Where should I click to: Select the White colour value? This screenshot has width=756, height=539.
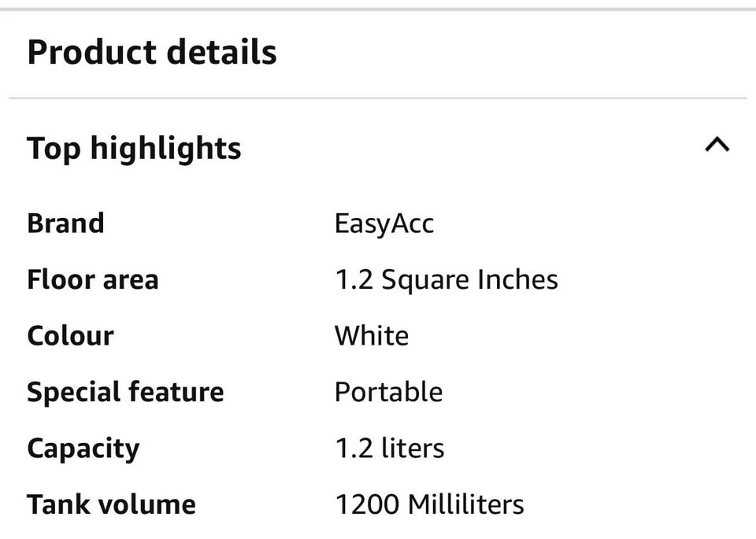click(371, 335)
